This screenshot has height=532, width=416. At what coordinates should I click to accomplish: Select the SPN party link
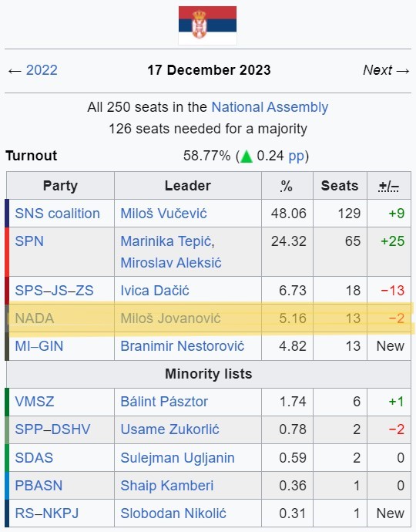click(x=29, y=241)
